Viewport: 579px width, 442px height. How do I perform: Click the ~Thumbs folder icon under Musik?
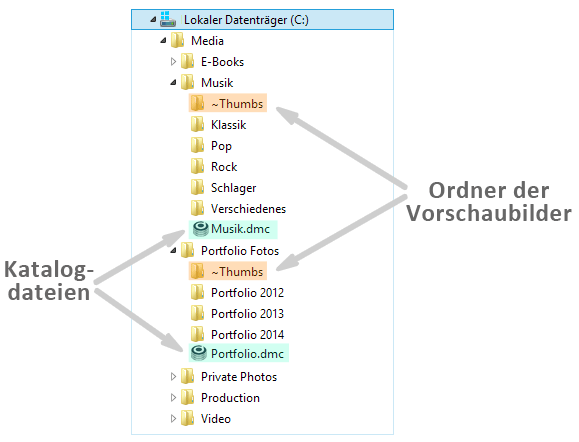pyautogui.click(x=197, y=103)
